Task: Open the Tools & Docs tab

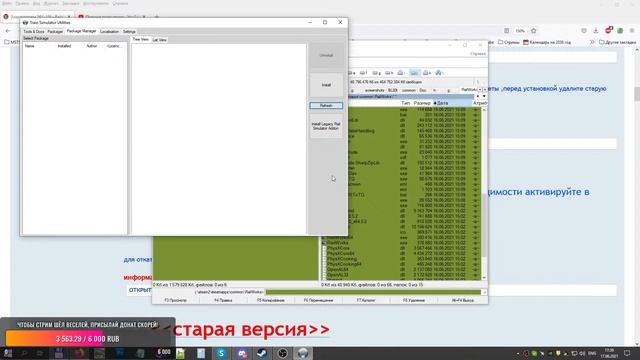Action: pos(33,31)
